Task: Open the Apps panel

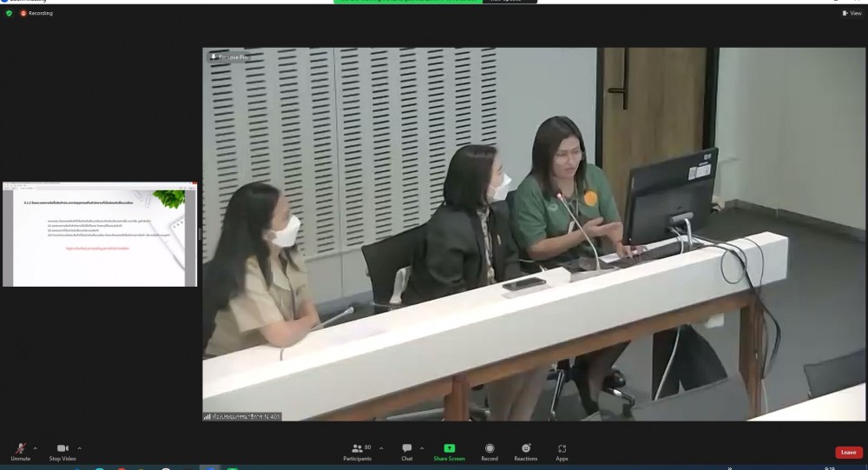Action: tap(562, 452)
